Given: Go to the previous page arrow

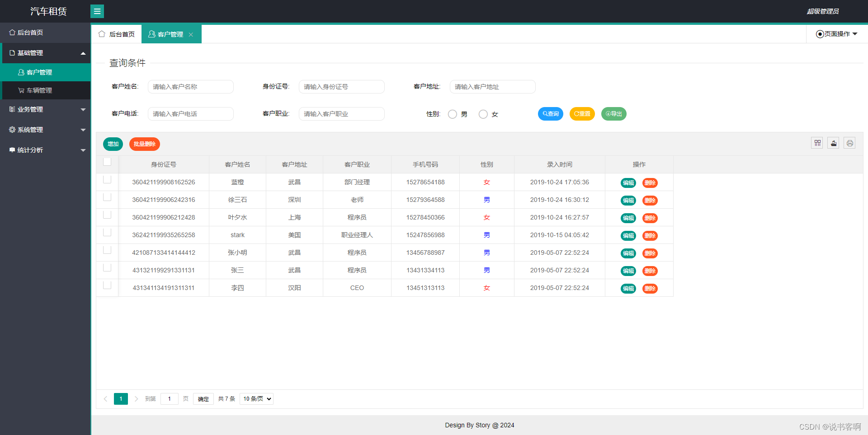Looking at the screenshot, I should pyautogui.click(x=106, y=399).
